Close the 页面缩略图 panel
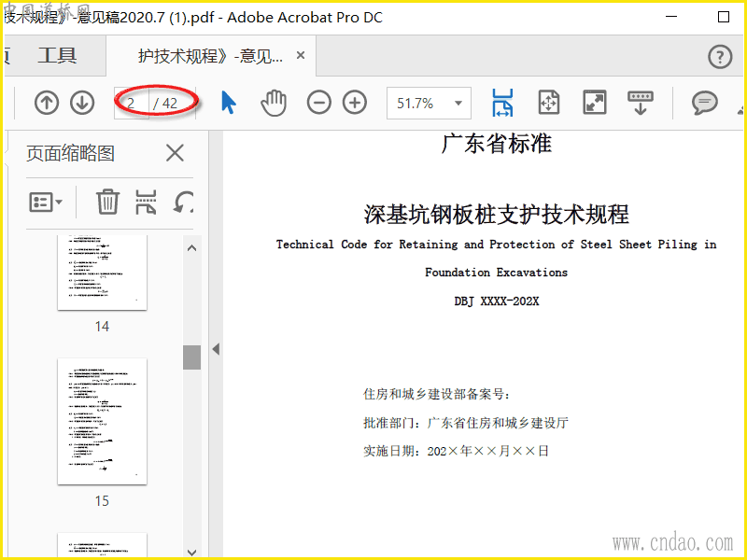 175,153
